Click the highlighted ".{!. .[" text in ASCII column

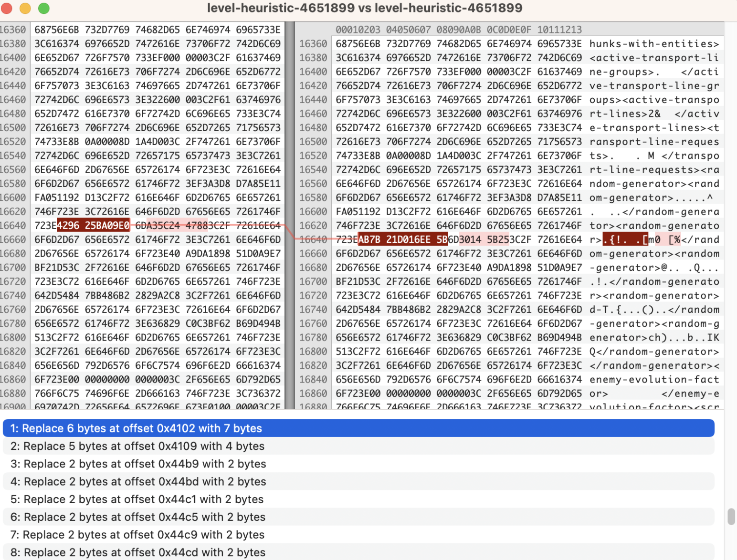click(x=625, y=239)
